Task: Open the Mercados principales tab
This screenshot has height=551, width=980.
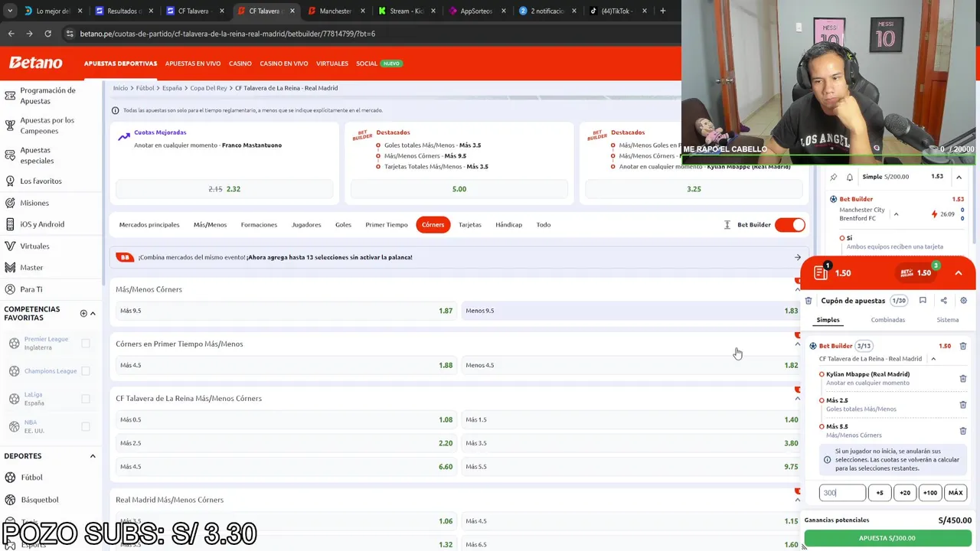Action: (149, 224)
